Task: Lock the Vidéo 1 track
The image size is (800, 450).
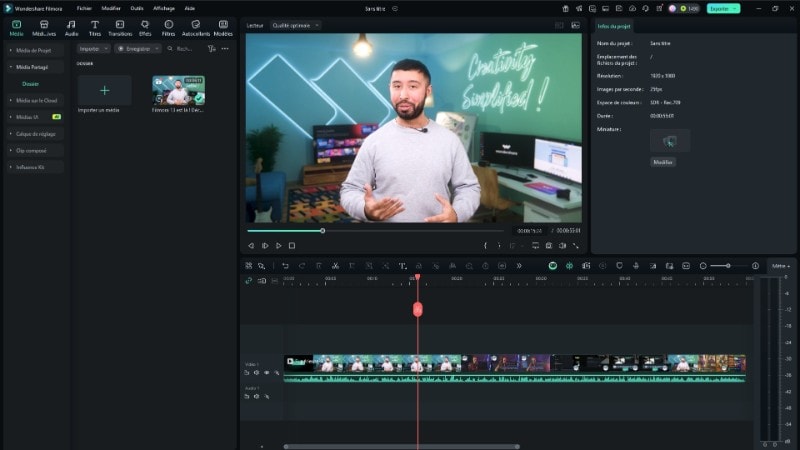Action: pos(247,373)
